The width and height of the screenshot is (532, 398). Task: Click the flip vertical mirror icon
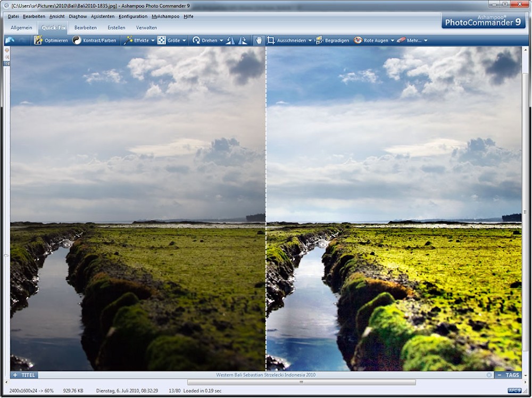tap(243, 40)
